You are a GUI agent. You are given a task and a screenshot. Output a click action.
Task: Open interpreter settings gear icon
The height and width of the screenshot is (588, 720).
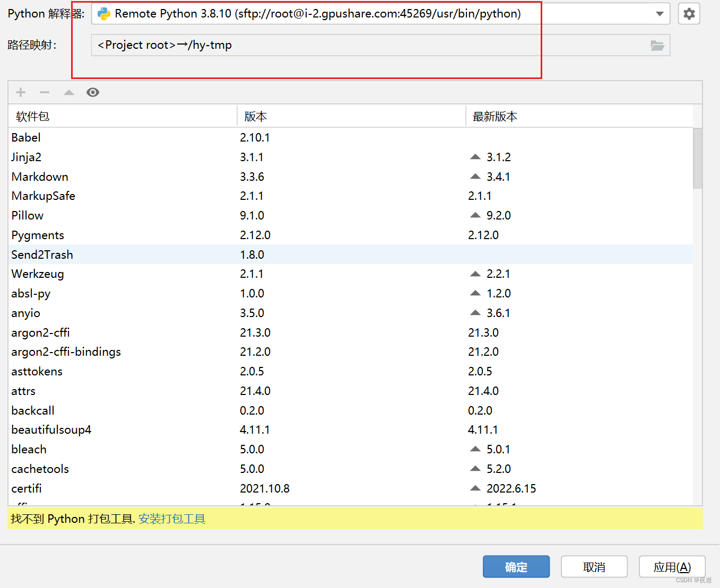coord(689,14)
